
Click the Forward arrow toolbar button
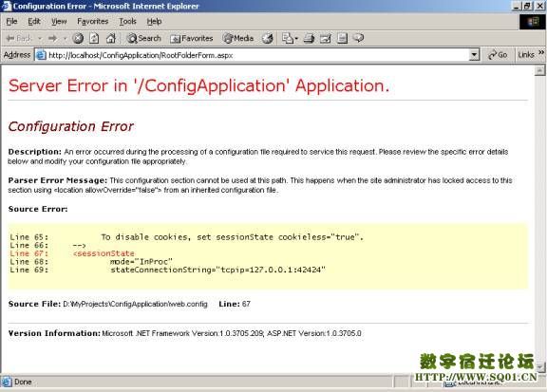coord(53,38)
